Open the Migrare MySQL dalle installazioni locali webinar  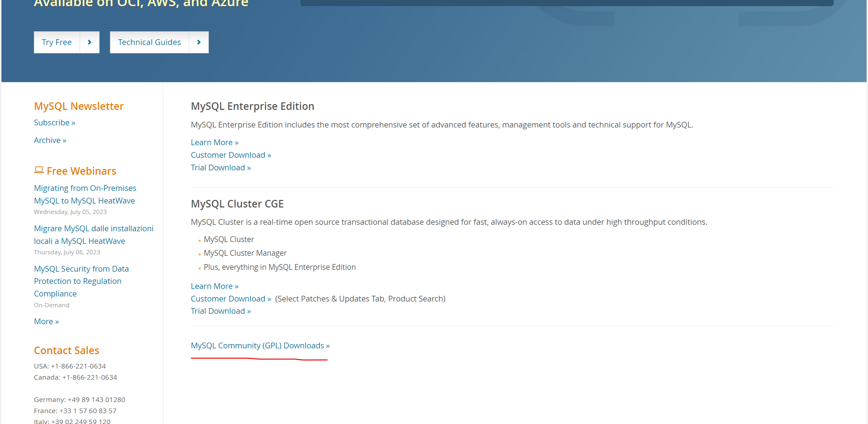pos(94,235)
